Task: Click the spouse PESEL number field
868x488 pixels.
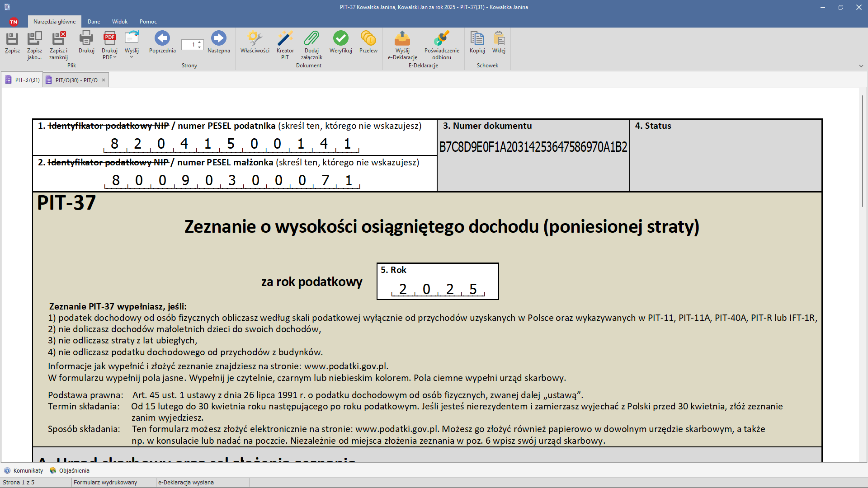Action: coord(232,181)
